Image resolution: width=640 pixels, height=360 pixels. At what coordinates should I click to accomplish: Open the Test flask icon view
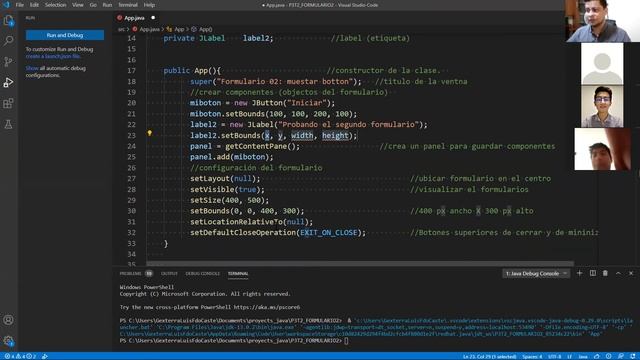click(x=8, y=124)
